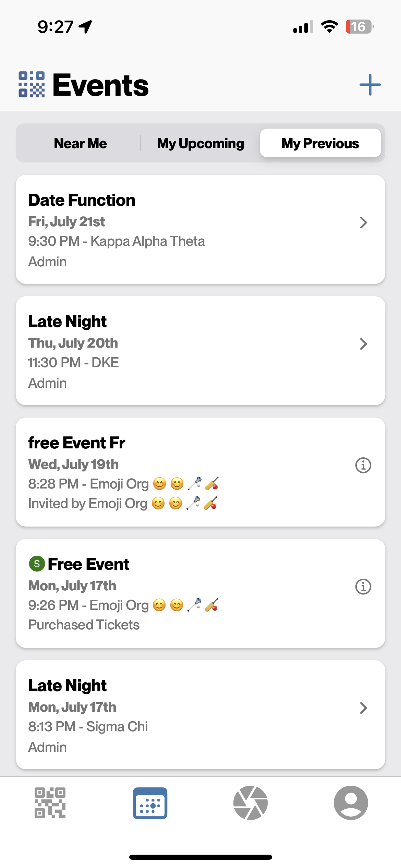Open the camera shutter tab icon
Image resolution: width=401 pixels, height=868 pixels.
pos(251,803)
